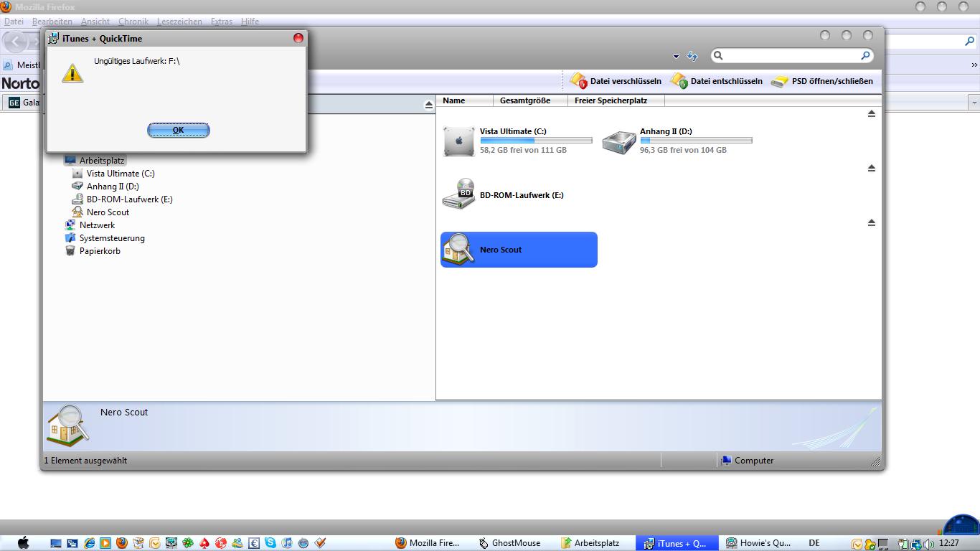This screenshot has height=551, width=980.
Task: Open Firefox Extras menu
Action: click(x=222, y=22)
